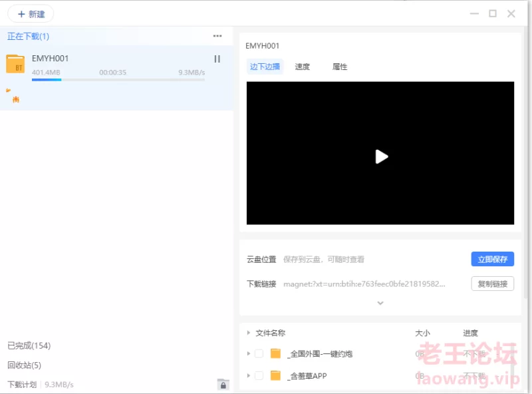Check the _全国外围-一键约炮 checkbox

tap(259, 353)
